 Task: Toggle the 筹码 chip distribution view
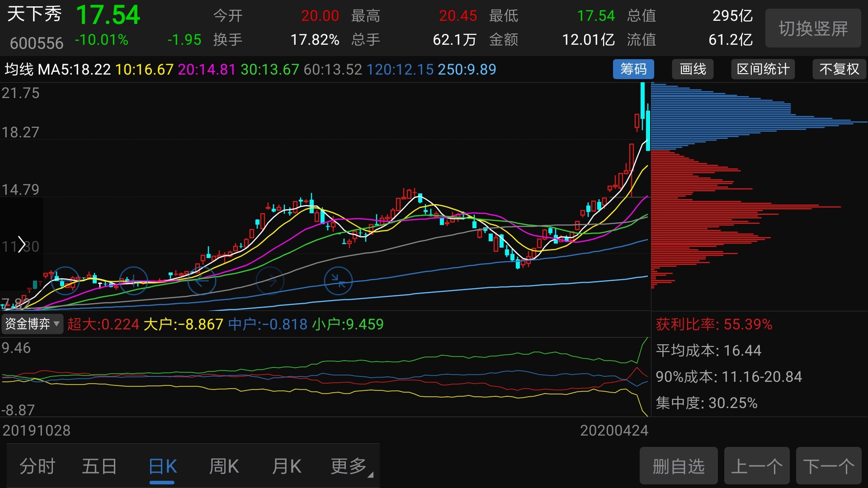point(633,69)
